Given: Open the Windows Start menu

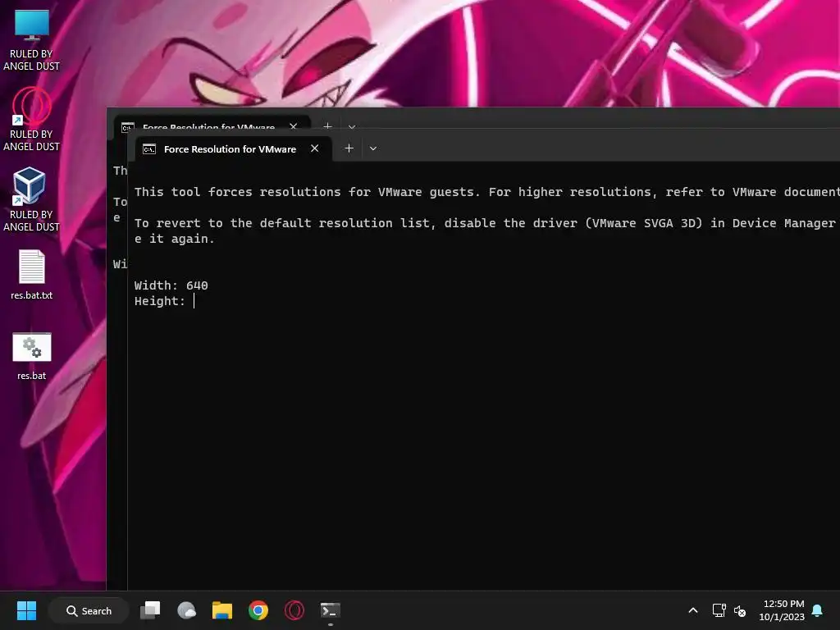Looking at the screenshot, I should [x=26, y=610].
